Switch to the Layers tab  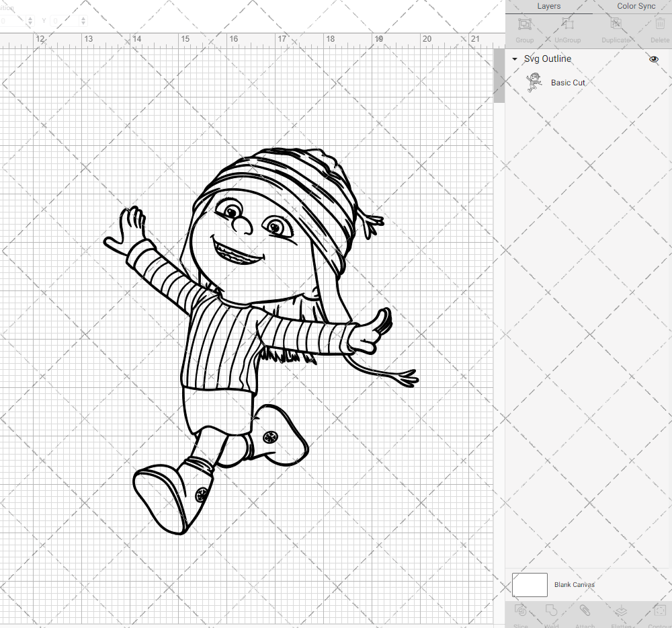(548, 6)
